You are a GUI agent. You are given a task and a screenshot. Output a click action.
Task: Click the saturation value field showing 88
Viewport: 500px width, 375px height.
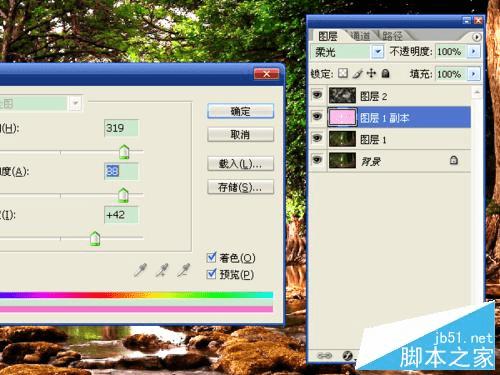coord(121,171)
